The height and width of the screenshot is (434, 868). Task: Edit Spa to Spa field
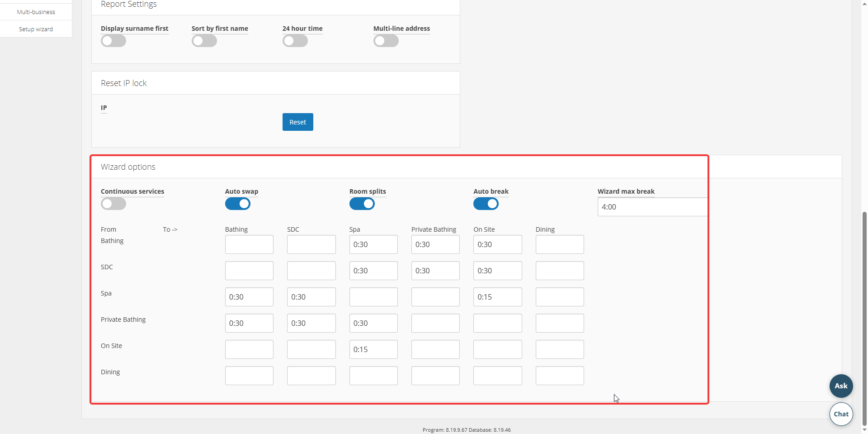(x=373, y=297)
